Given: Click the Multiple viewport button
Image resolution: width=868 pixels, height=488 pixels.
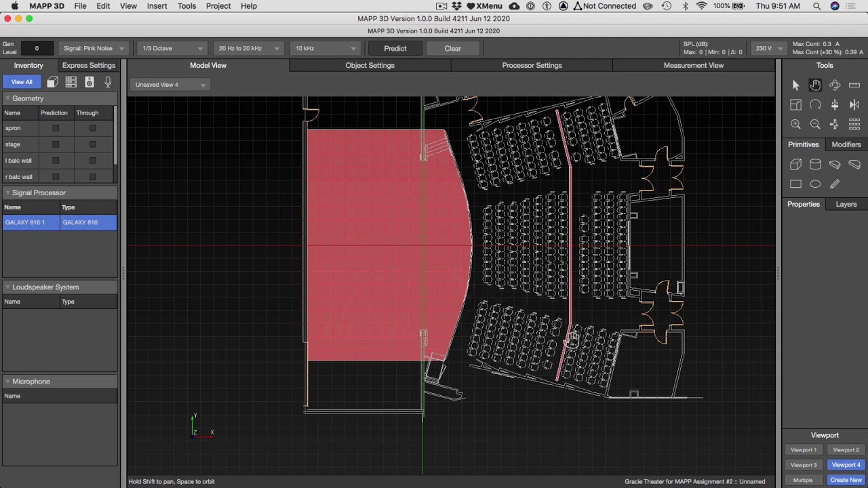Looking at the screenshot, I should coord(804,480).
